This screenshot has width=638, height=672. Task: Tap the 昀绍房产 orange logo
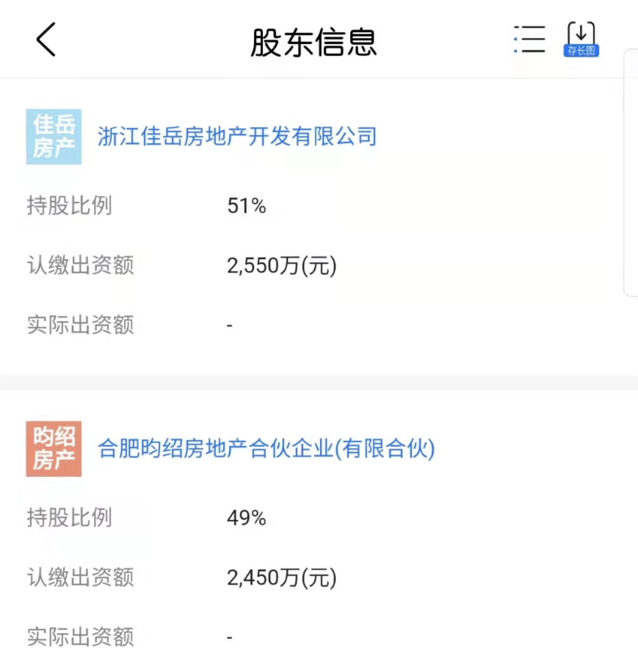[x=54, y=449]
